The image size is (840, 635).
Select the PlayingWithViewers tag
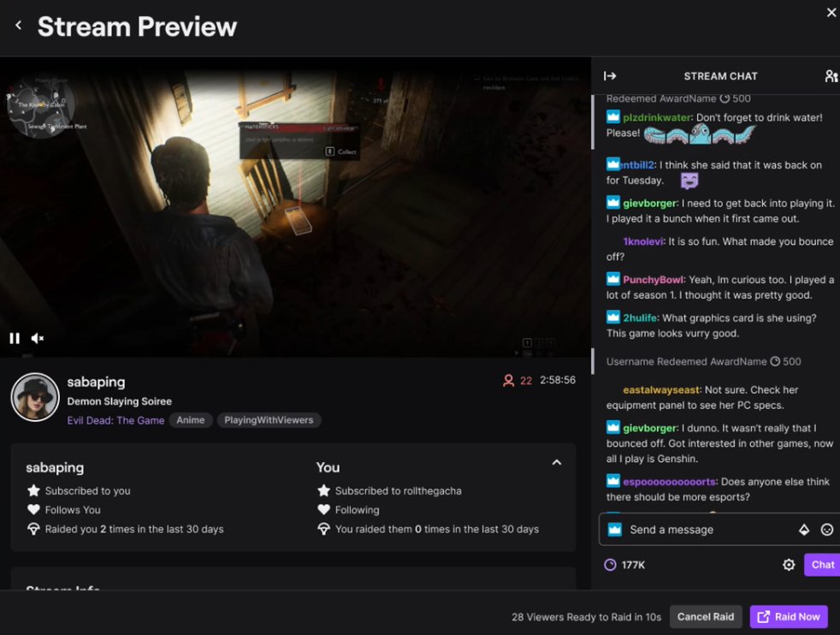coord(269,420)
